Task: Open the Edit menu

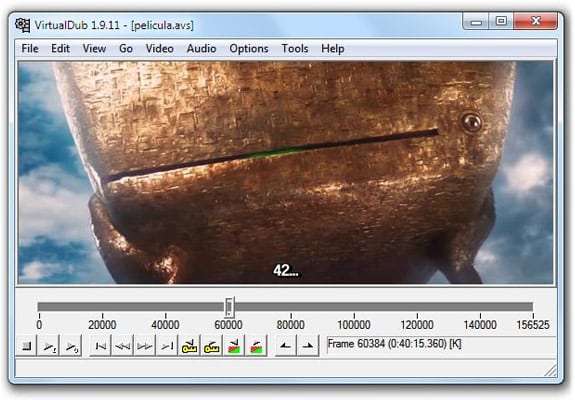Action: [60, 48]
